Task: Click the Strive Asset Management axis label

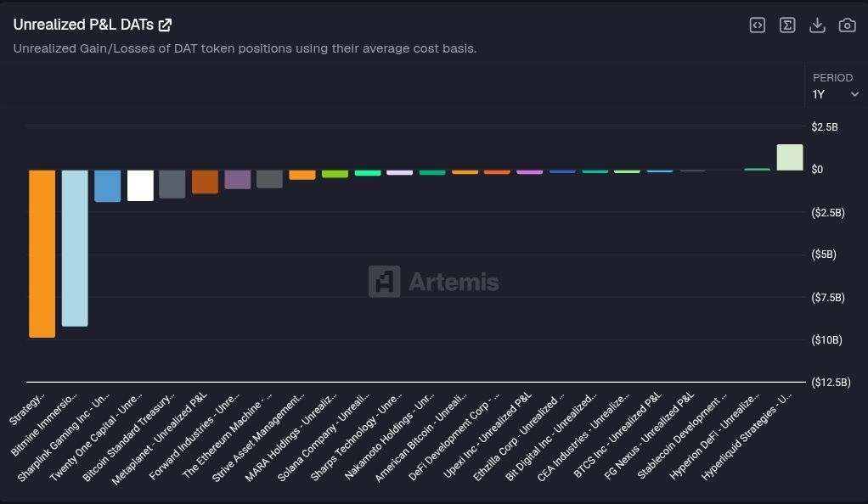Action: click(258, 437)
